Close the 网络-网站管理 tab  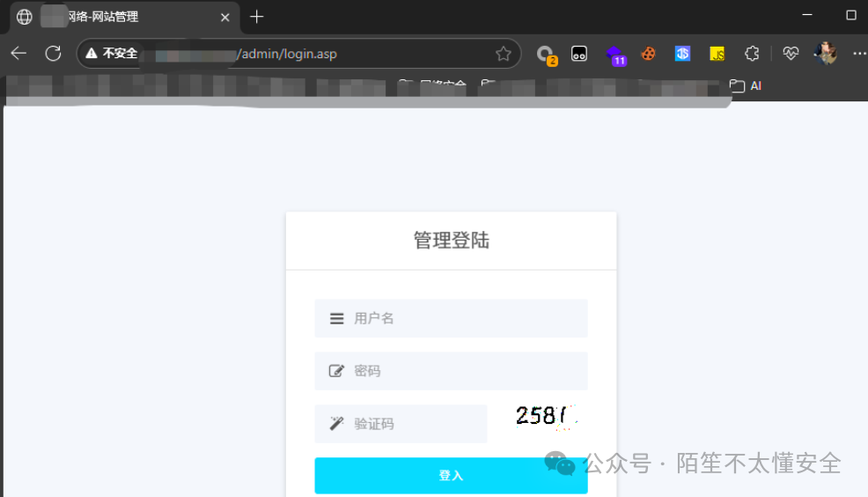pos(224,17)
